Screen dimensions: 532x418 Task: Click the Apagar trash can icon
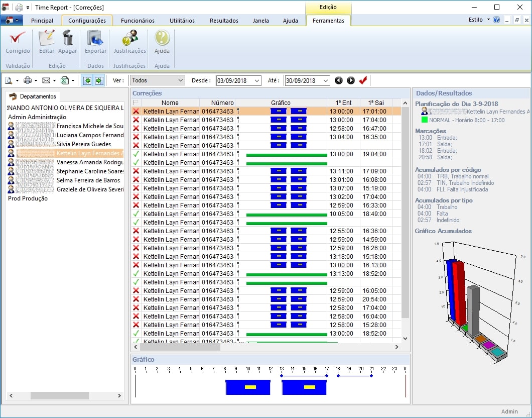pyautogui.click(x=67, y=39)
